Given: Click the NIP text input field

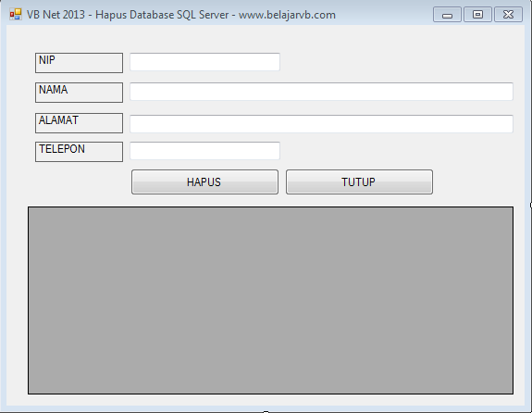Looking at the screenshot, I should coord(204,62).
